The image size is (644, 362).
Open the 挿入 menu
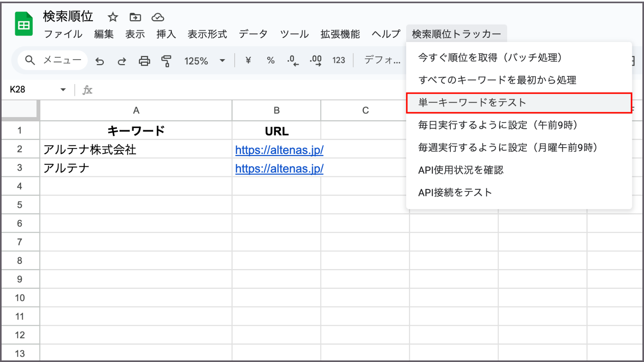[x=166, y=34]
